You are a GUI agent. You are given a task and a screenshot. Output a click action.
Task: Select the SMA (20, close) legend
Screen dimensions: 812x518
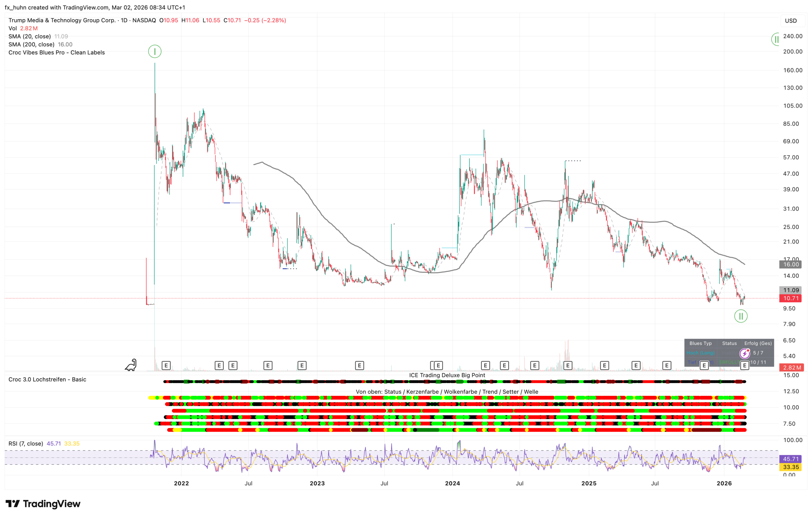coord(30,36)
